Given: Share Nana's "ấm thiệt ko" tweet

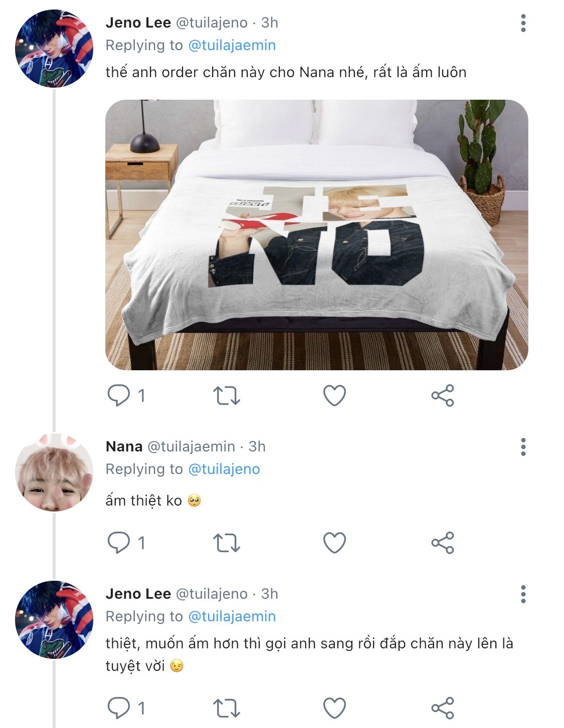Looking at the screenshot, I should coord(442,543).
